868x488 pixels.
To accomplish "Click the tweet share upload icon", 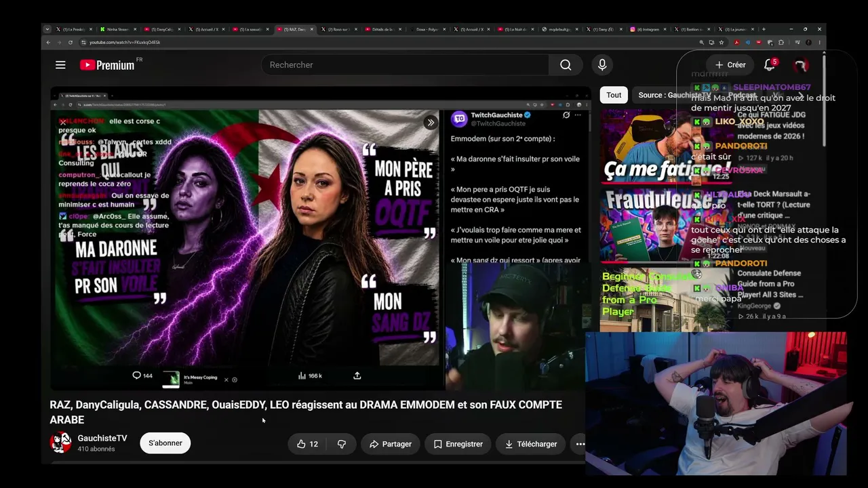I will click(357, 375).
